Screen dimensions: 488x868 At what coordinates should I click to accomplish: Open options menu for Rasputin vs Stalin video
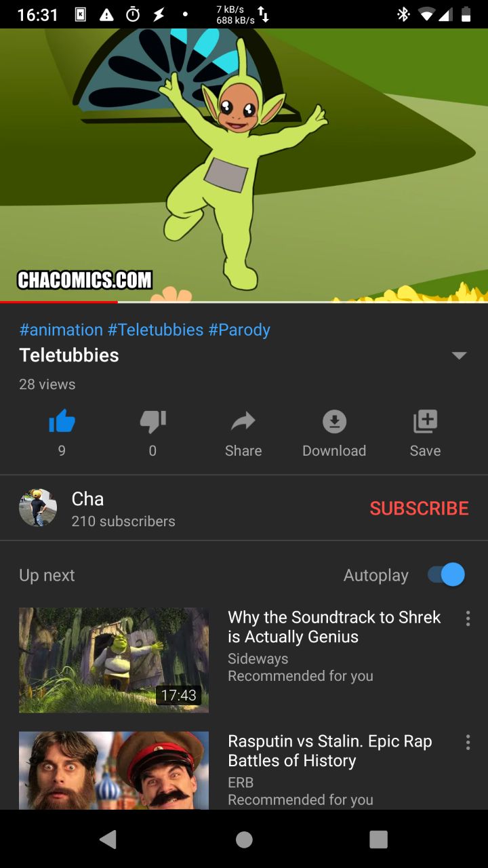(468, 742)
